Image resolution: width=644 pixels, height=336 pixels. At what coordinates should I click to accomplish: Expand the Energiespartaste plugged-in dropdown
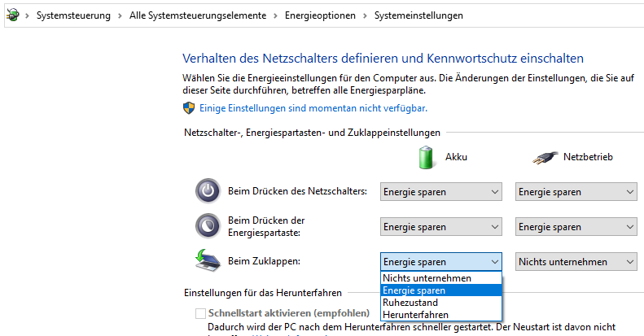click(576, 227)
